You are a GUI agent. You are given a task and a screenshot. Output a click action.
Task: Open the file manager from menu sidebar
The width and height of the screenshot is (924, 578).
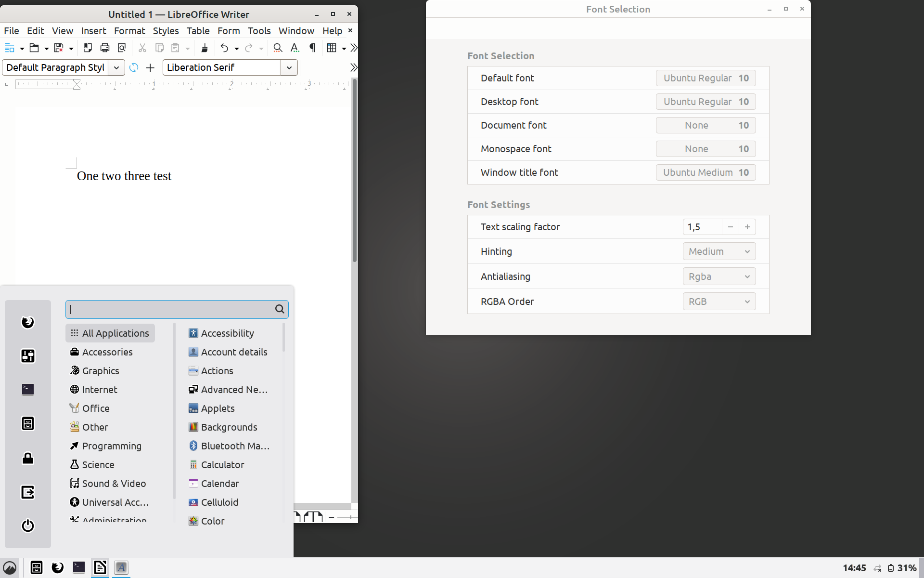coord(28,423)
